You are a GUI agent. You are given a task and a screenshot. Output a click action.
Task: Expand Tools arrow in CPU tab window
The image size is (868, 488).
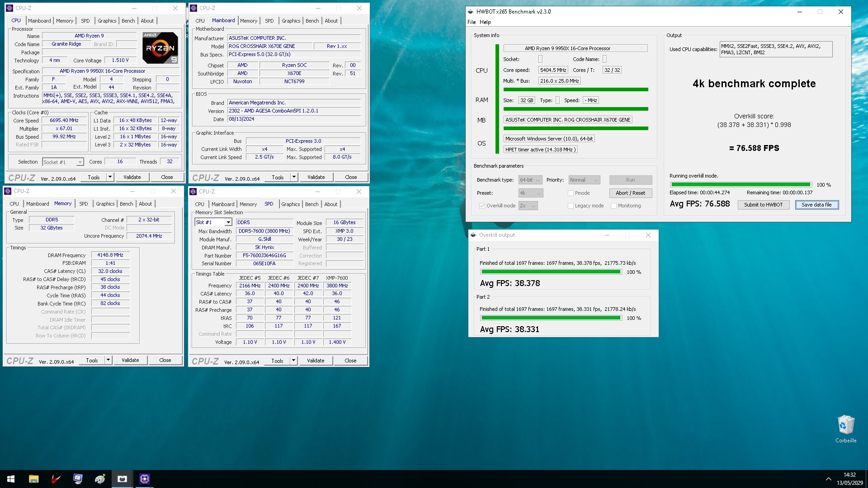110,177
